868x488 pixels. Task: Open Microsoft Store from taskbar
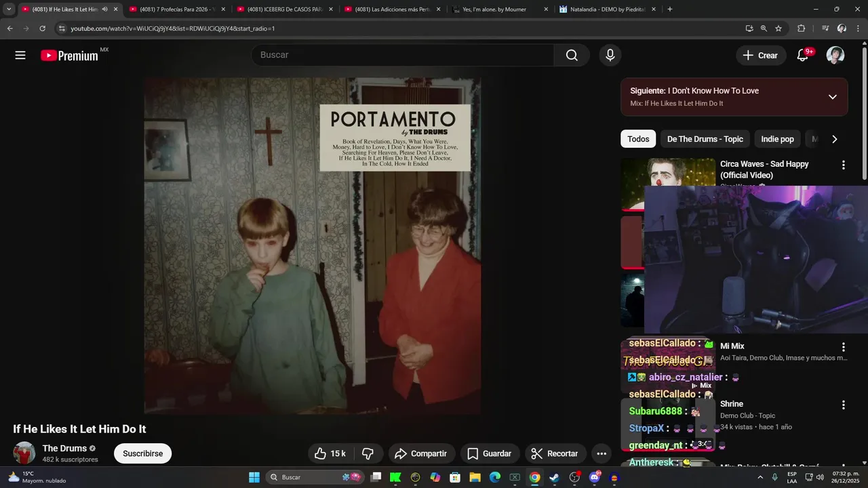point(455,477)
